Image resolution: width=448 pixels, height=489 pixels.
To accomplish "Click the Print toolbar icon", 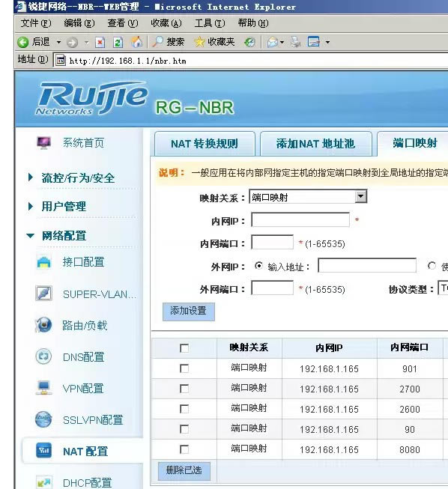I will pyautogui.click(x=295, y=42).
